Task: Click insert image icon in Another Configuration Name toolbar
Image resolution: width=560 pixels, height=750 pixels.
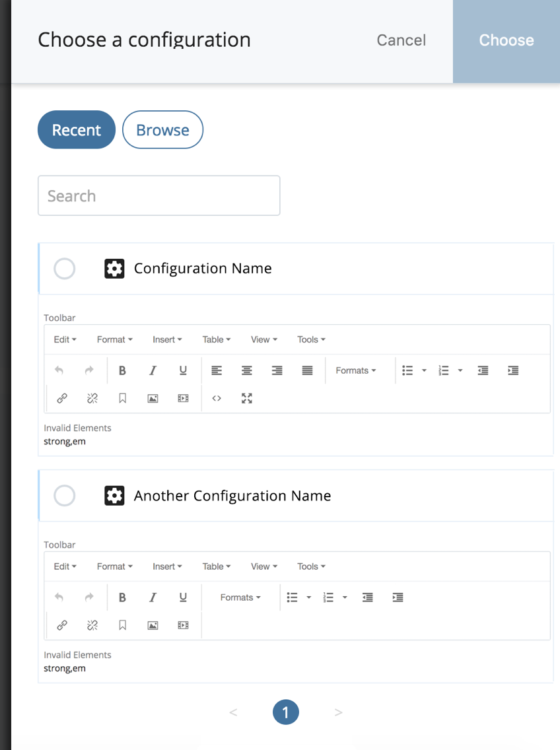Action: pos(153,625)
